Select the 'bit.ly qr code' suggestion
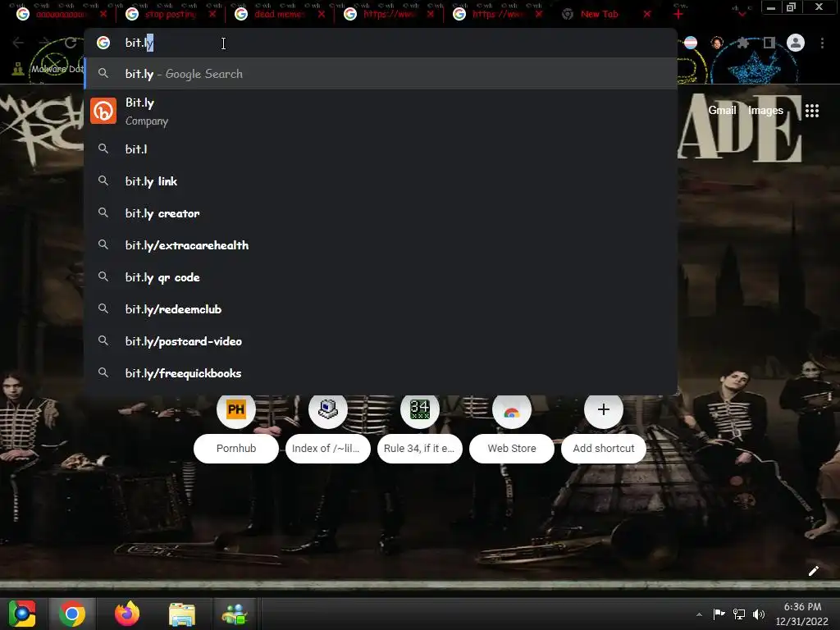This screenshot has height=630, width=840. [381, 277]
